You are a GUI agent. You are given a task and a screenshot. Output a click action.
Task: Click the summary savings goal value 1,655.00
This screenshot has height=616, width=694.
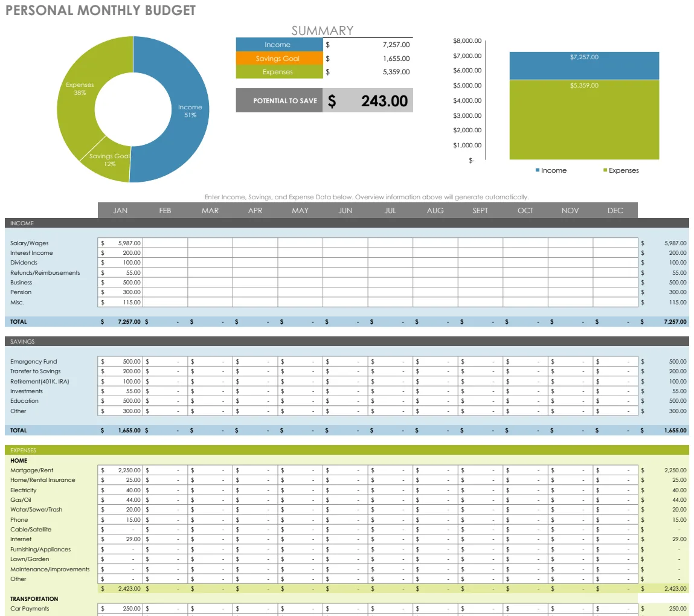click(396, 59)
